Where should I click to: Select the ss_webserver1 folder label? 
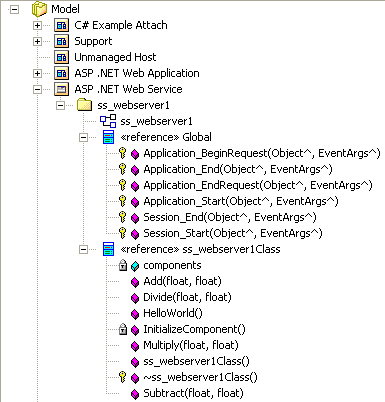click(x=133, y=106)
